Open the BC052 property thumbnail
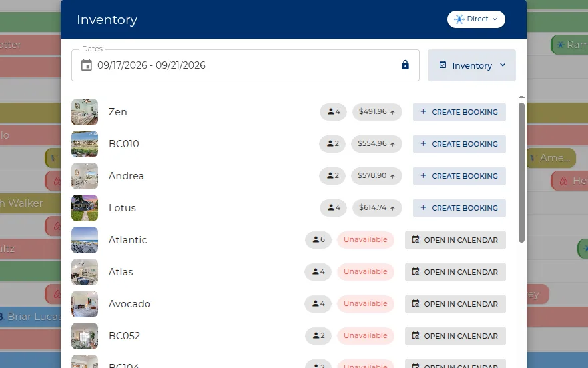Screen dimensions: 588x368 [x=85, y=336]
